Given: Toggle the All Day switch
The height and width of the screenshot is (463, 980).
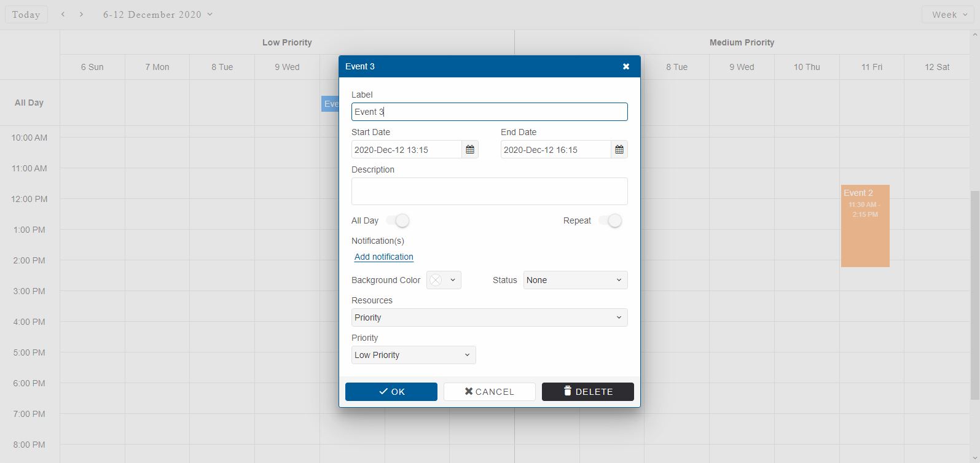Looking at the screenshot, I should pyautogui.click(x=398, y=220).
